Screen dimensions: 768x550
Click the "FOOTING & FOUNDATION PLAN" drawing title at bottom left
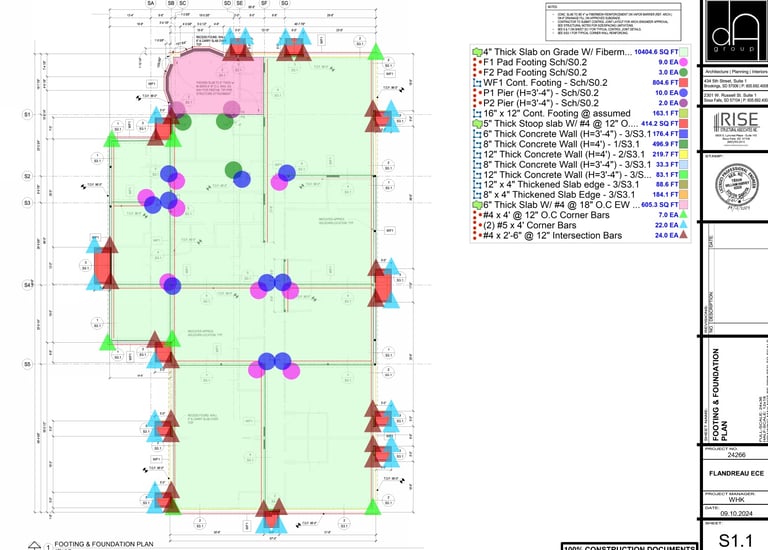[104, 544]
